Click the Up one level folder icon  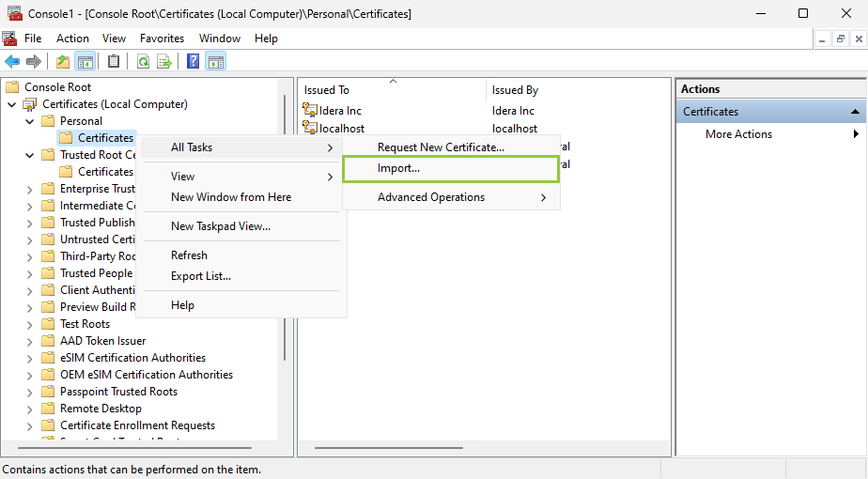(63, 61)
